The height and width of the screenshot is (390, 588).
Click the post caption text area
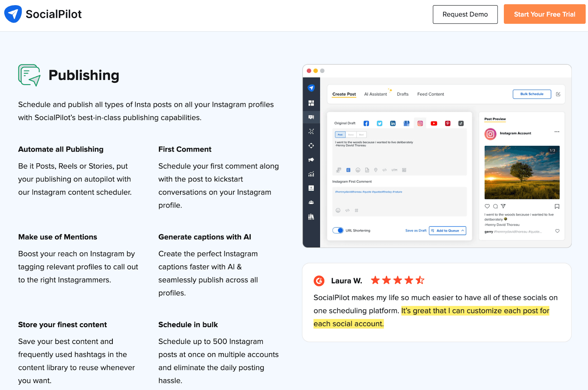399,152
